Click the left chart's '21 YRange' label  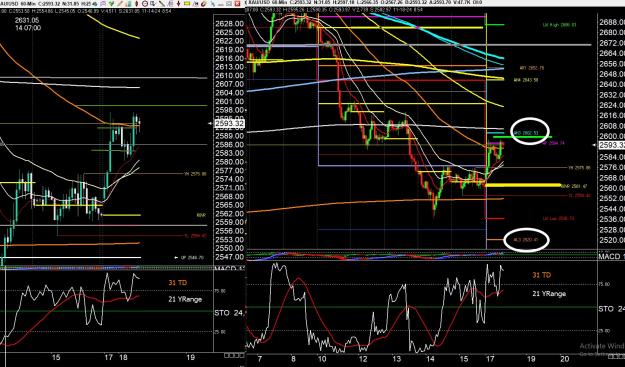(x=185, y=299)
